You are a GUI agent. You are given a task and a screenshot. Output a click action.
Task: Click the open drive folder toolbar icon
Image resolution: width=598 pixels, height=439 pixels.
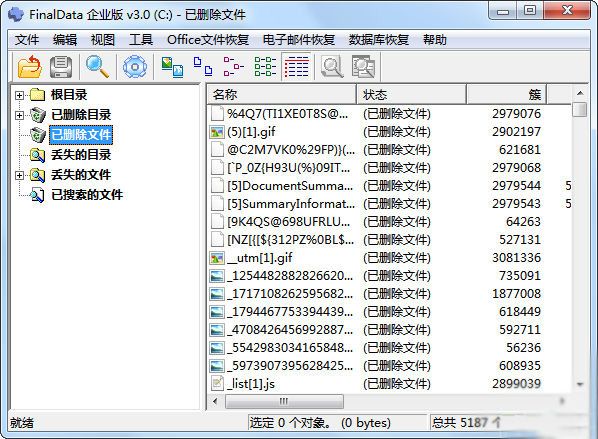pos(29,66)
